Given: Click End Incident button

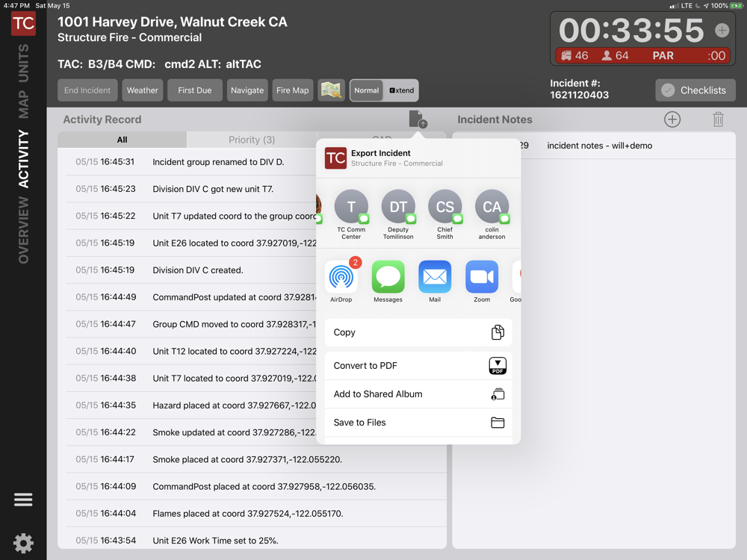Looking at the screenshot, I should (87, 90).
